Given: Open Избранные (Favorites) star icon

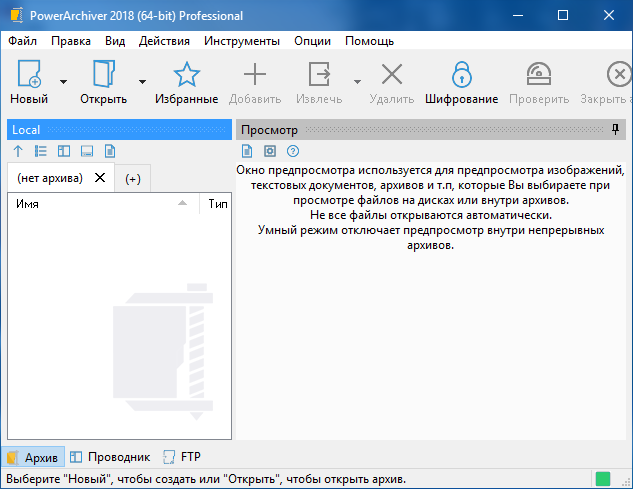Looking at the screenshot, I should (186, 75).
